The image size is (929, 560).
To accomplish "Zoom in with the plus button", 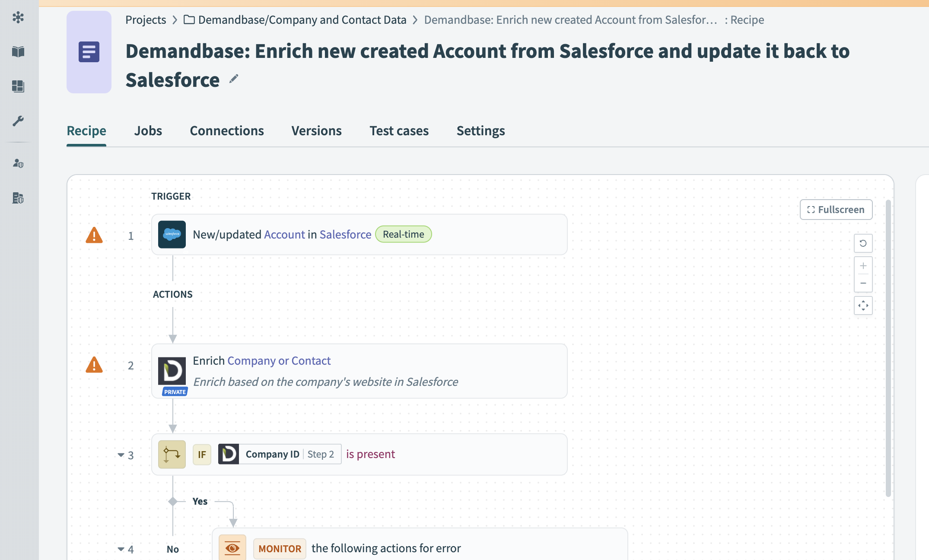I will tap(863, 266).
